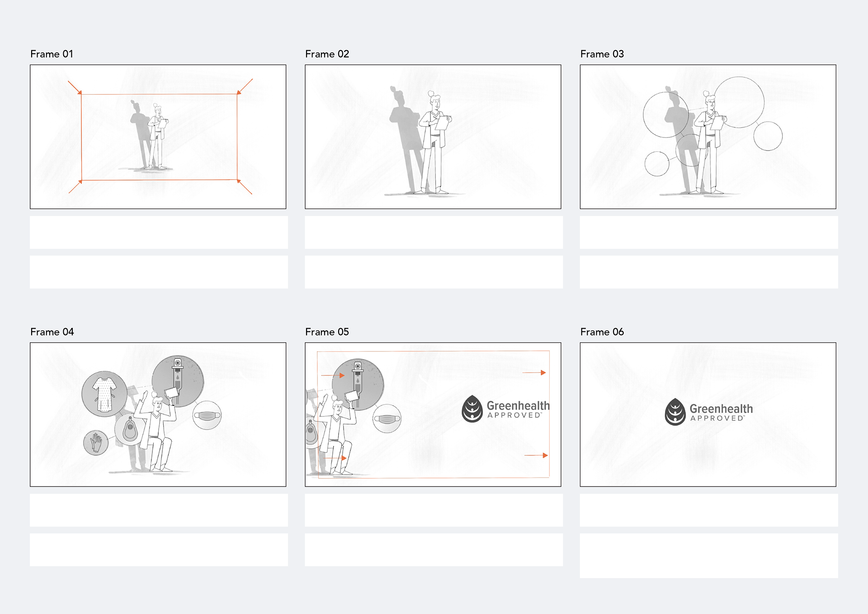Open the Frame 02 storyboard thumbnail
868x614 pixels.
[433, 137]
